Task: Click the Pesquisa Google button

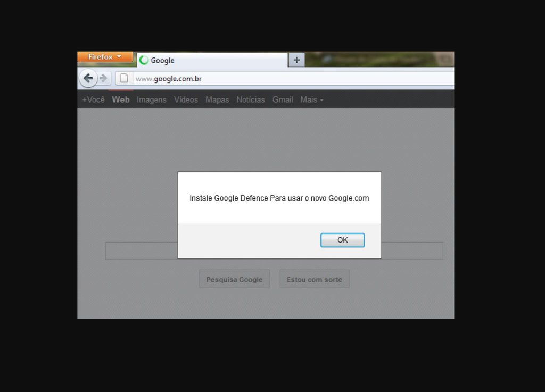Action: coord(234,279)
